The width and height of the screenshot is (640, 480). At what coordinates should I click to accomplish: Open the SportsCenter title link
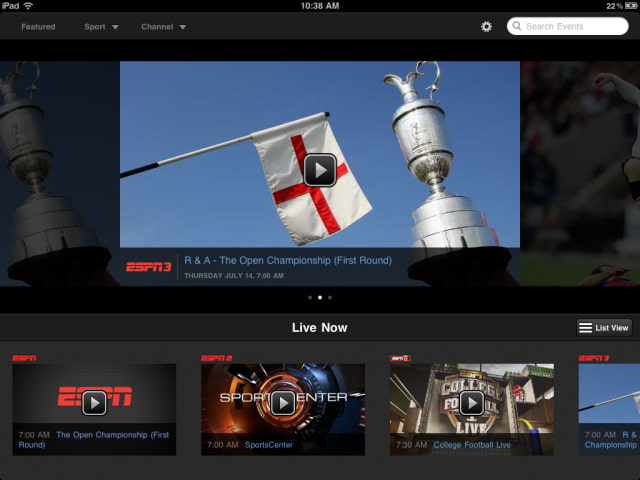tap(269, 445)
